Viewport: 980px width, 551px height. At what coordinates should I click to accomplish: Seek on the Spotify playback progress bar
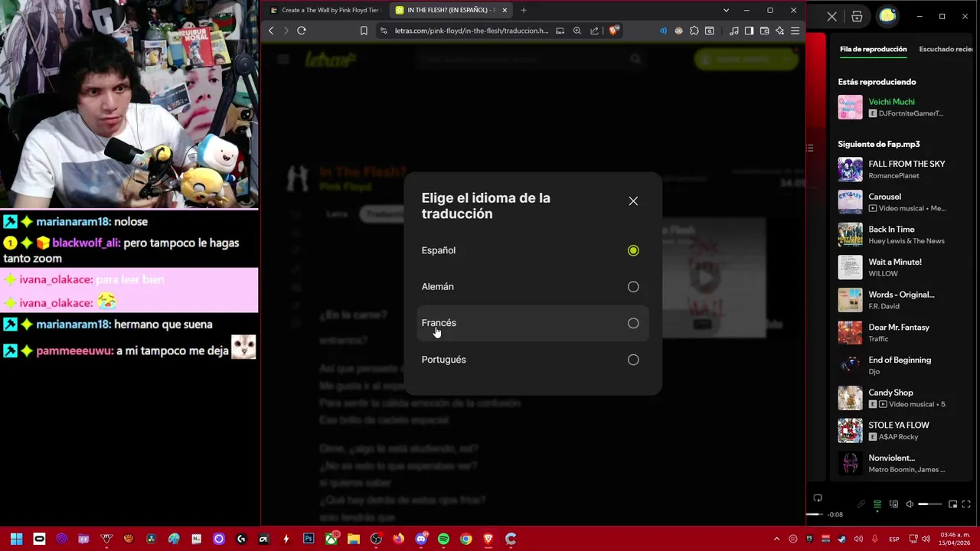click(x=815, y=514)
